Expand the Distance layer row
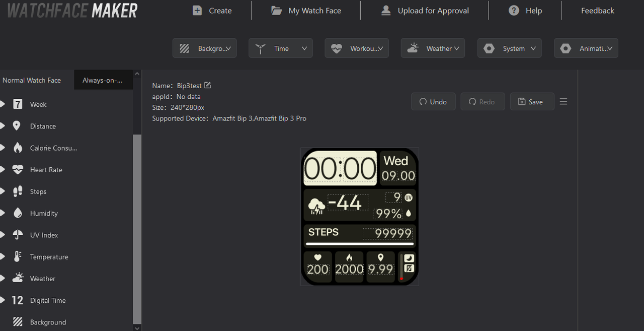 3,126
